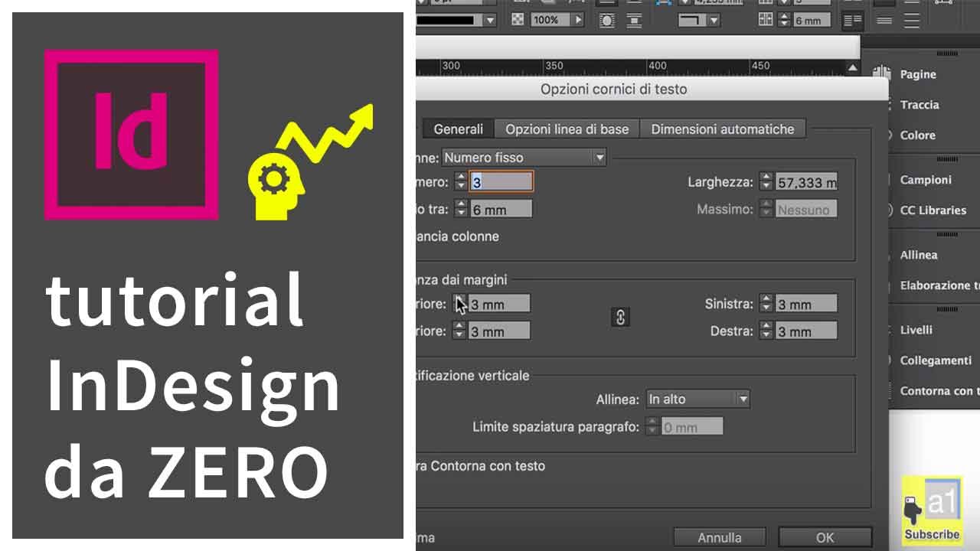Image resolution: width=980 pixels, height=551 pixels.
Task: Click the scroll-up arrow above the ruler
Action: coord(853,67)
